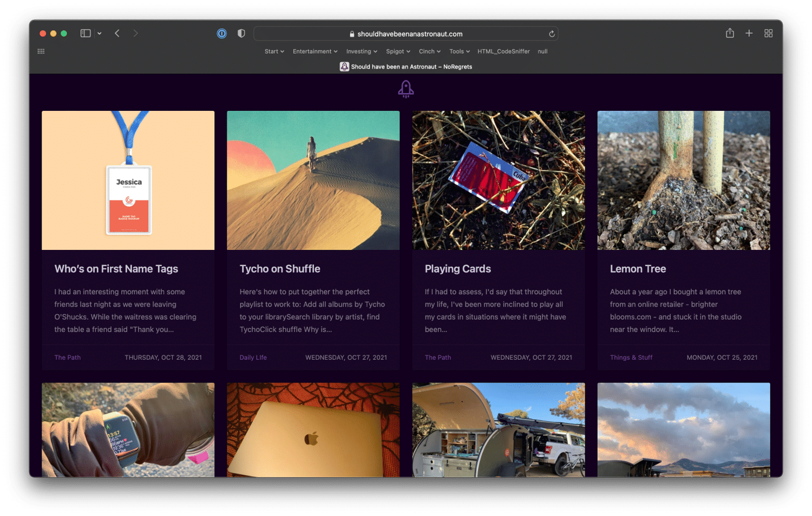Image resolution: width=812 pixels, height=516 pixels.
Task: Expand the Entertainment bookmarks folder
Action: (x=315, y=51)
